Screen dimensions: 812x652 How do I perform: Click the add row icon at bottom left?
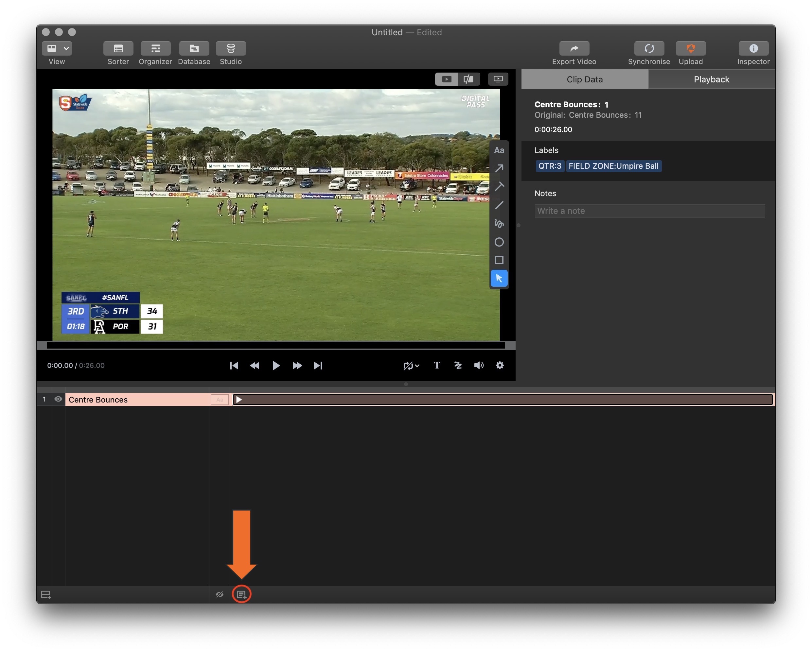(46, 595)
